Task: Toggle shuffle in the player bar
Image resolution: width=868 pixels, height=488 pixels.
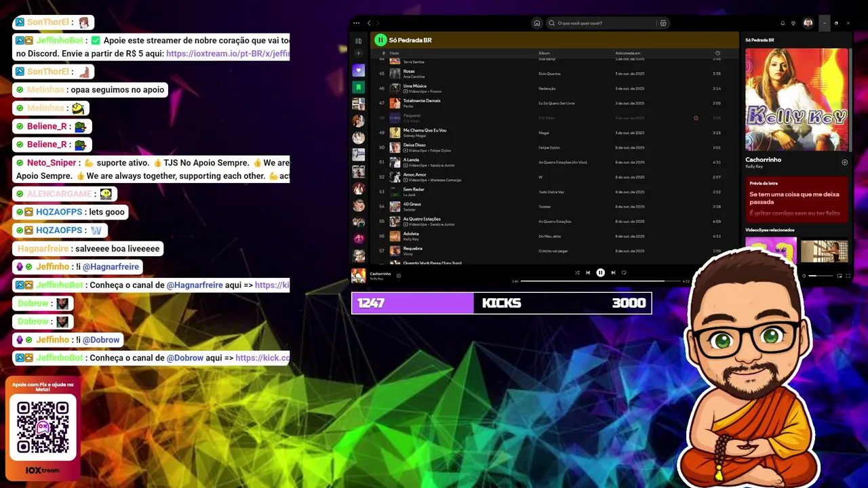Action: pos(577,272)
